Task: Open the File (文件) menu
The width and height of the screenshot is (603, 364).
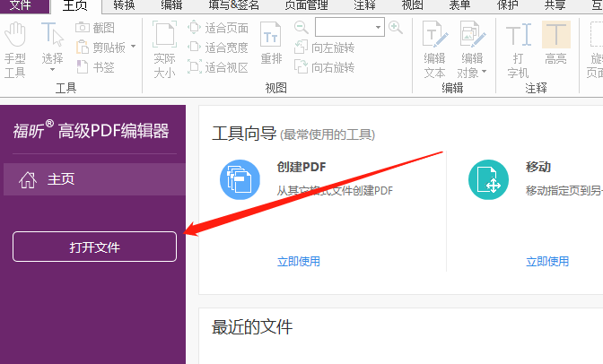Action: click(20, 5)
